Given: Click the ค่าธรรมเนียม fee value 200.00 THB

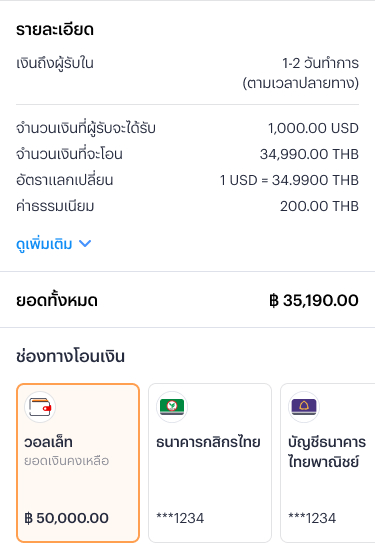Looking at the screenshot, I should 319,206.
